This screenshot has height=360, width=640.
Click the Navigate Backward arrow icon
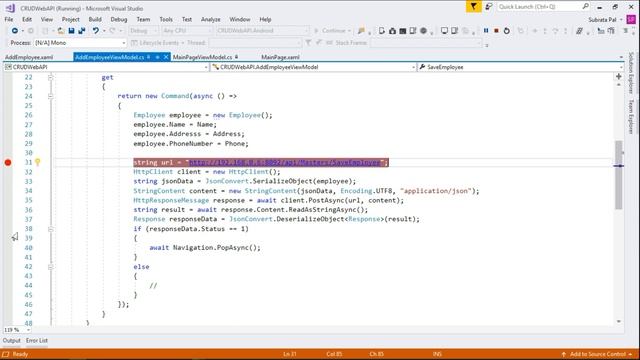coord(15,31)
